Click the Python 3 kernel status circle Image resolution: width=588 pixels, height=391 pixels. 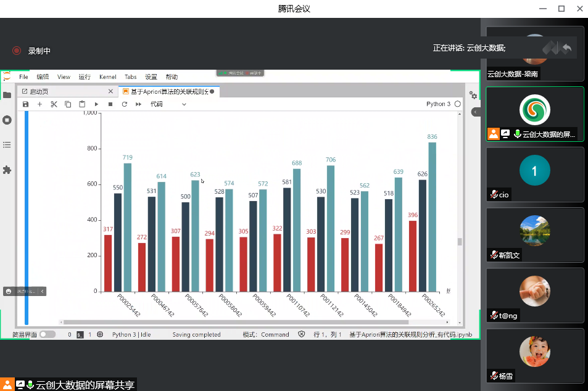[457, 104]
